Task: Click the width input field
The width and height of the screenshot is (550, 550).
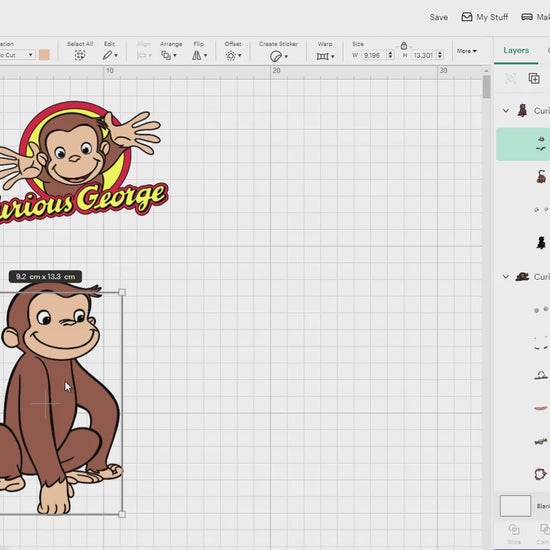Action: click(x=374, y=55)
